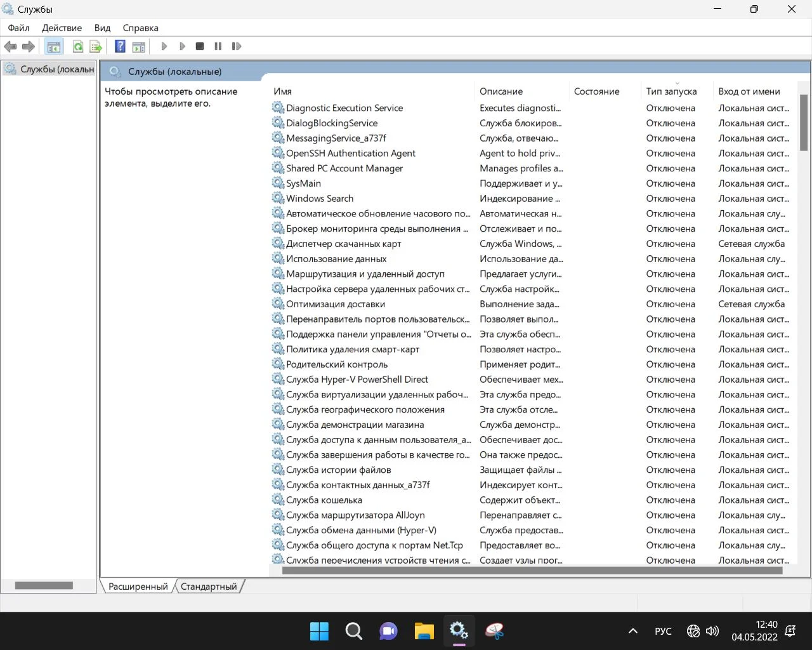Viewport: 812px width, 650px height.
Task: Open the Chat app on the taskbar
Action: (388, 631)
